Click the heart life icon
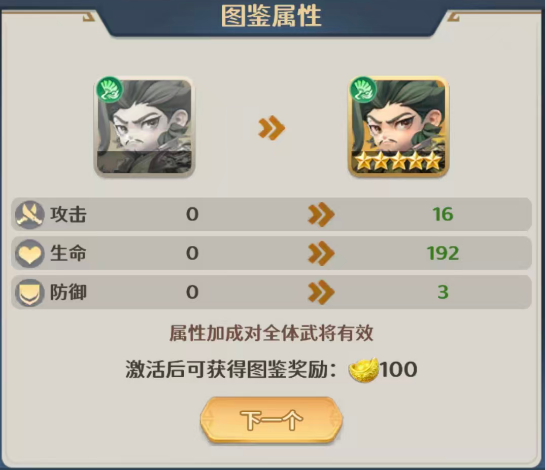 pos(30,253)
